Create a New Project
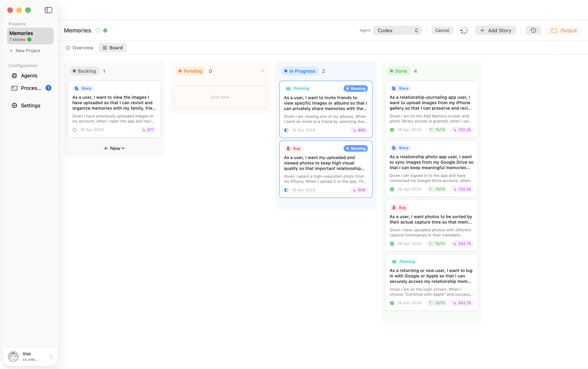This screenshot has height=369, width=588. (25, 51)
